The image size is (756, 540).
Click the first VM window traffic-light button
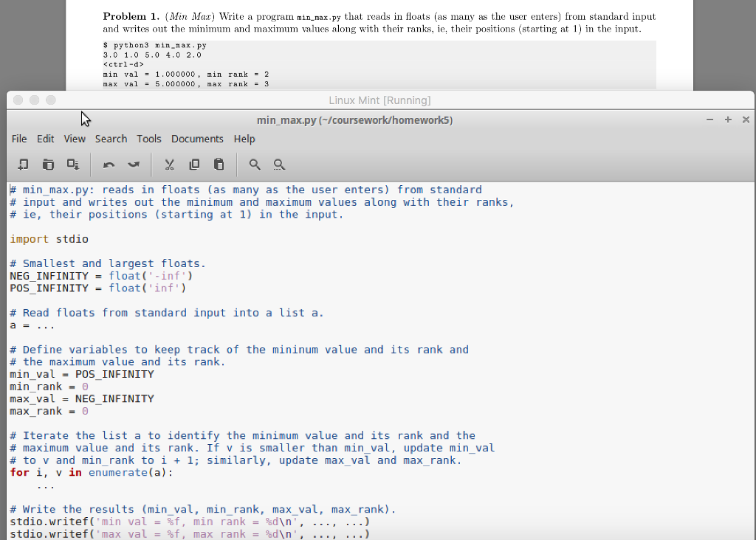pos(18,100)
